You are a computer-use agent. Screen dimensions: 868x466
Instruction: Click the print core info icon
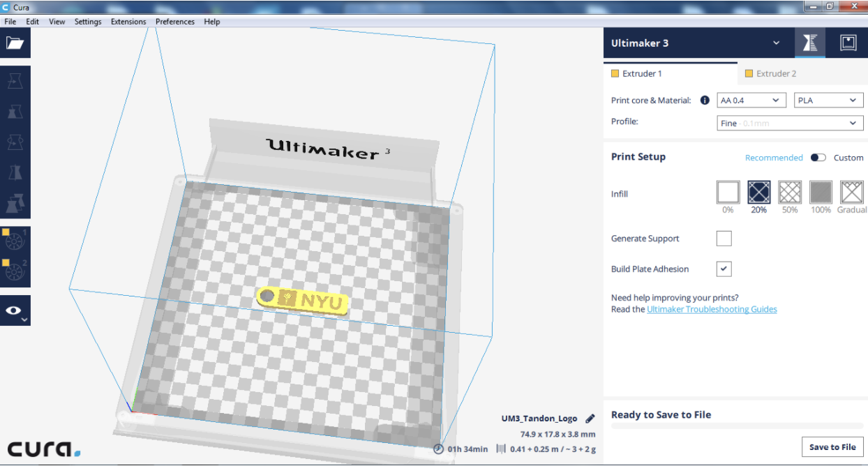click(x=705, y=100)
